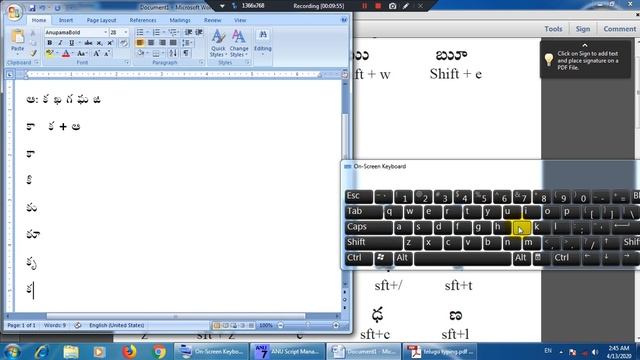Open Paragraph dialog launcher
The width and height of the screenshot is (640, 360).
(x=201, y=63)
